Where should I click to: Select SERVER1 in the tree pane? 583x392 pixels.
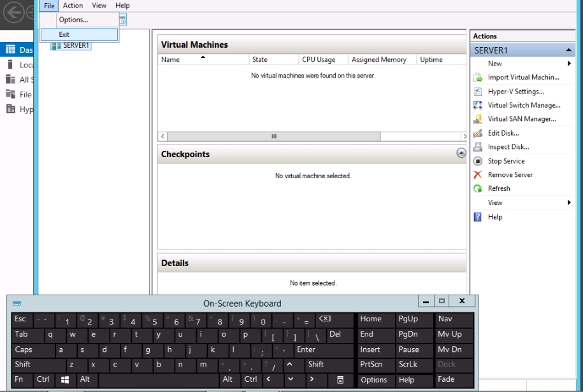click(x=76, y=45)
